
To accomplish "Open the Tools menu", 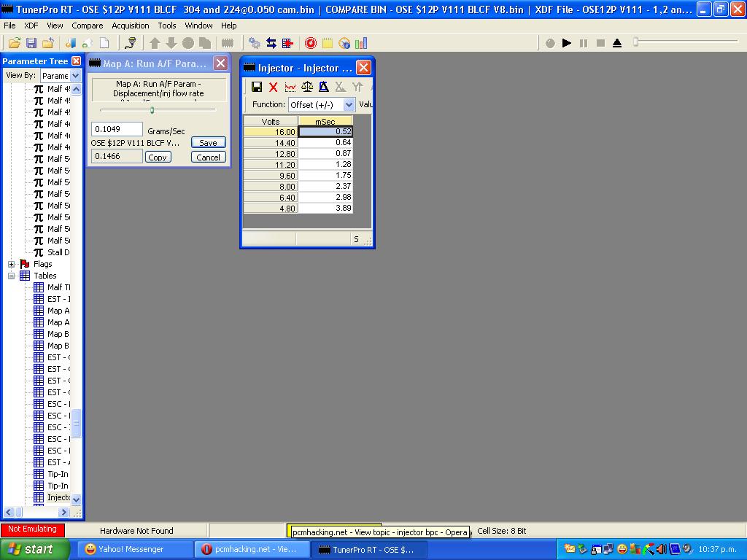I will point(167,26).
